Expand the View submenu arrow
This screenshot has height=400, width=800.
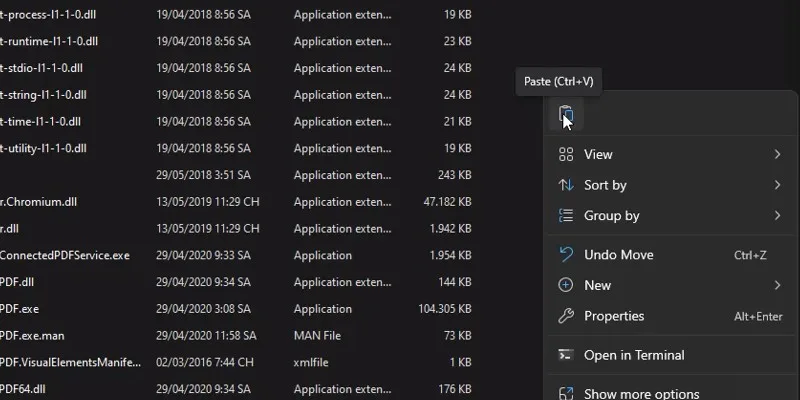coord(777,155)
